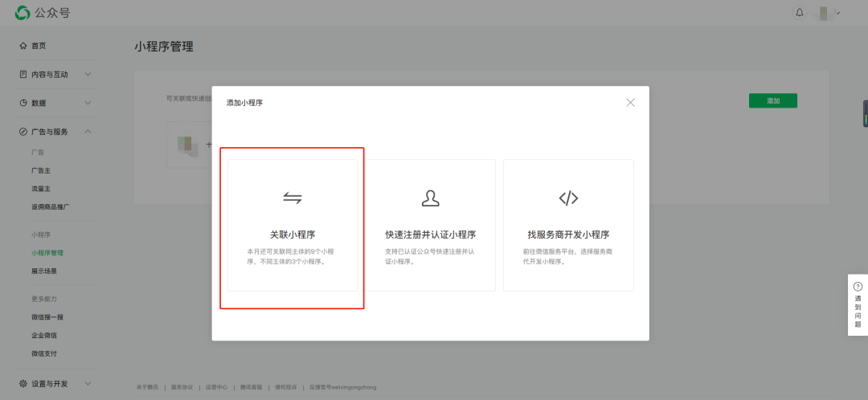This screenshot has height=400, width=868.
Task: Select the 关联小程序 card
Action: tap(293, 225)
